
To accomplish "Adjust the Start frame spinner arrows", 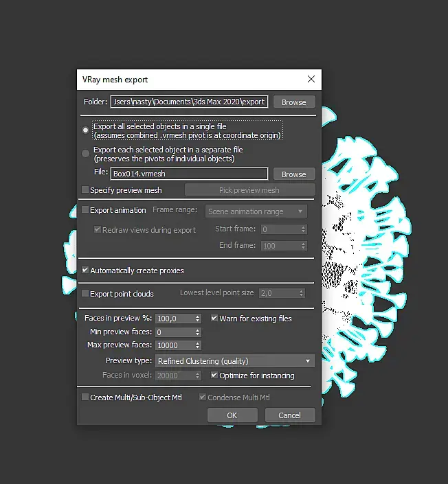I will [304, 229].
